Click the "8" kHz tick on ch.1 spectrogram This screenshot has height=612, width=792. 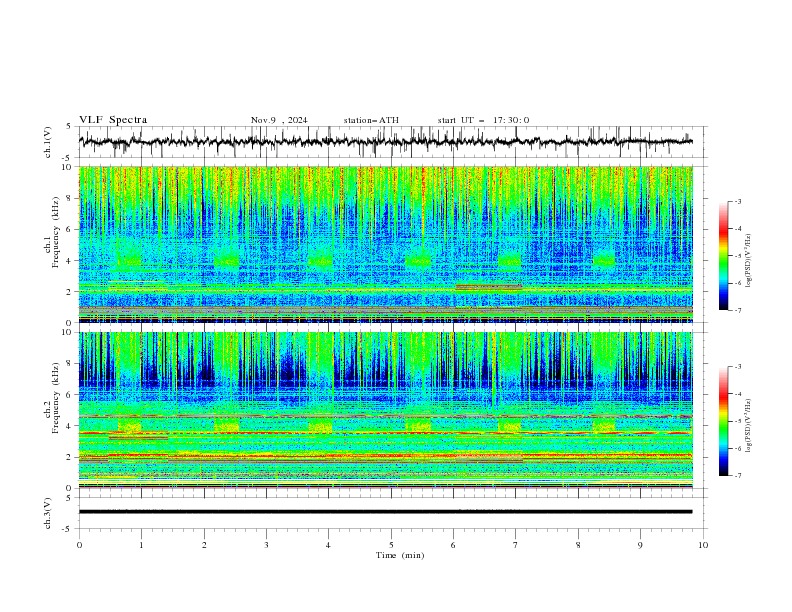pyautogui.click(x=70, y=198)
